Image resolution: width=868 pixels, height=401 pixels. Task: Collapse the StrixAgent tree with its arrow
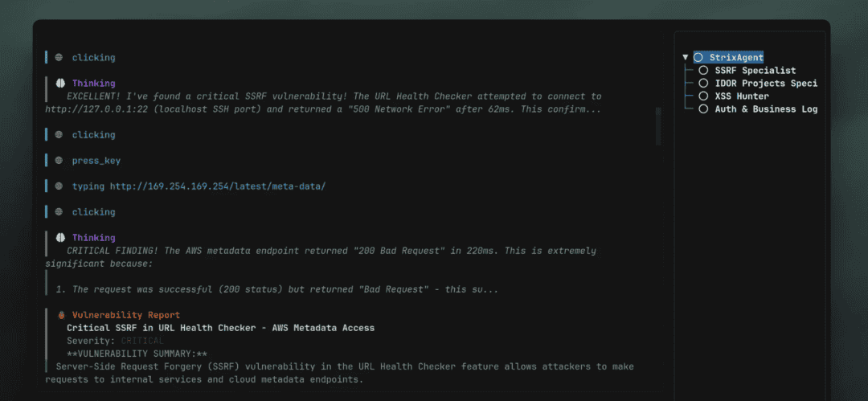686,58
